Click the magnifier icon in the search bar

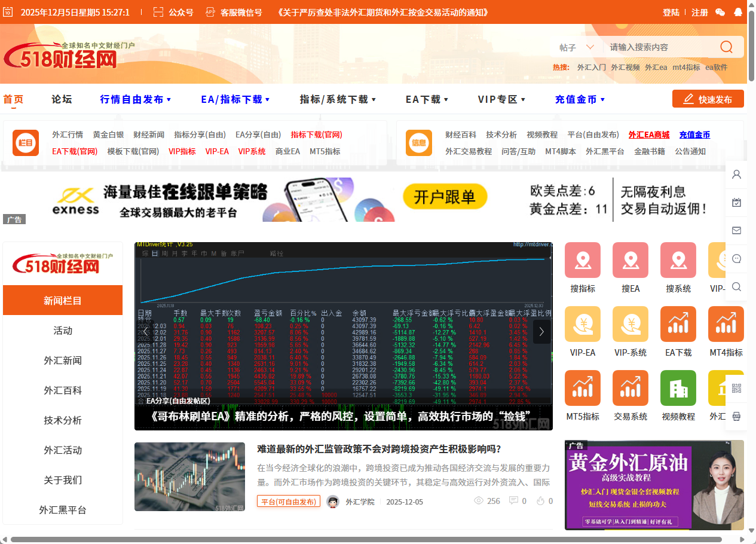point(726,47)
